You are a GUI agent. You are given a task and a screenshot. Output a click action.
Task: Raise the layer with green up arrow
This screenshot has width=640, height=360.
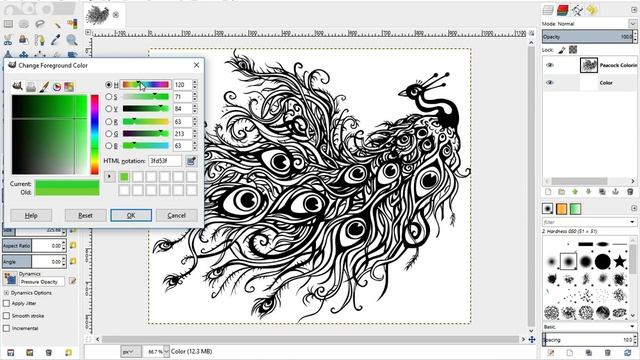575,191
